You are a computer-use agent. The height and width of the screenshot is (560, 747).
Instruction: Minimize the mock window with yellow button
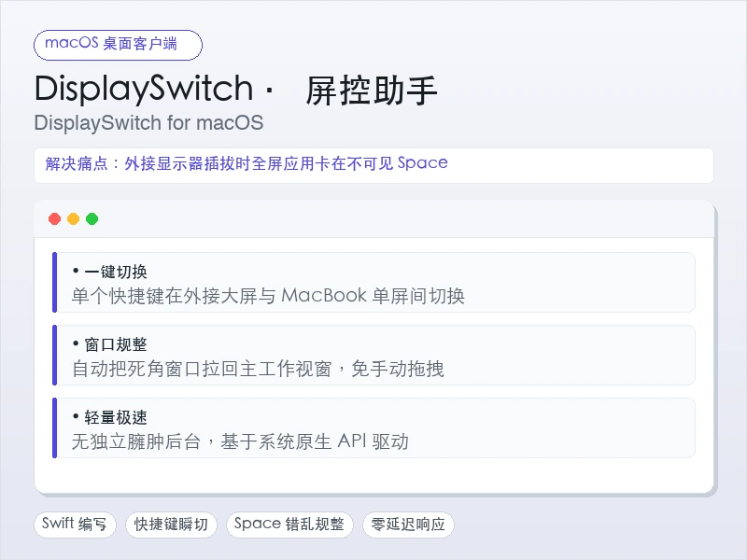click(x=74, y=219)
